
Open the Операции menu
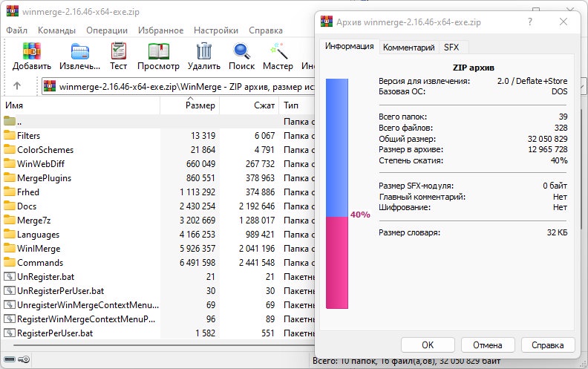tap(107, 30)
